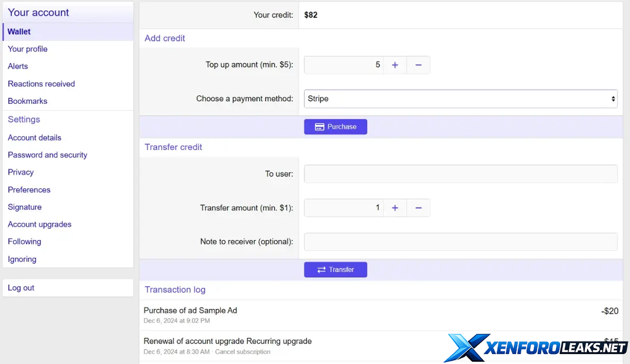Viewport: 630px width, 364px height.
Task: Click the Cancel subscription link
Action: click(x=243, y=352)
